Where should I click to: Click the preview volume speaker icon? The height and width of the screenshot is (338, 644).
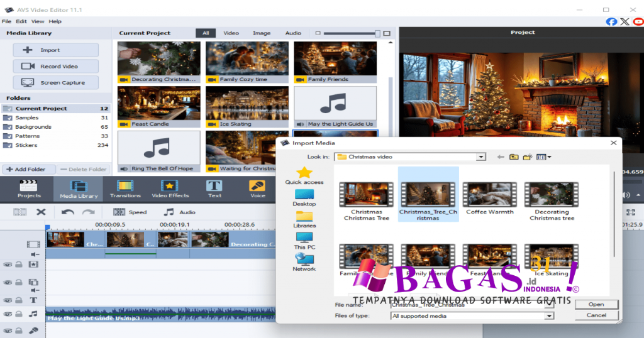(626, 195)
